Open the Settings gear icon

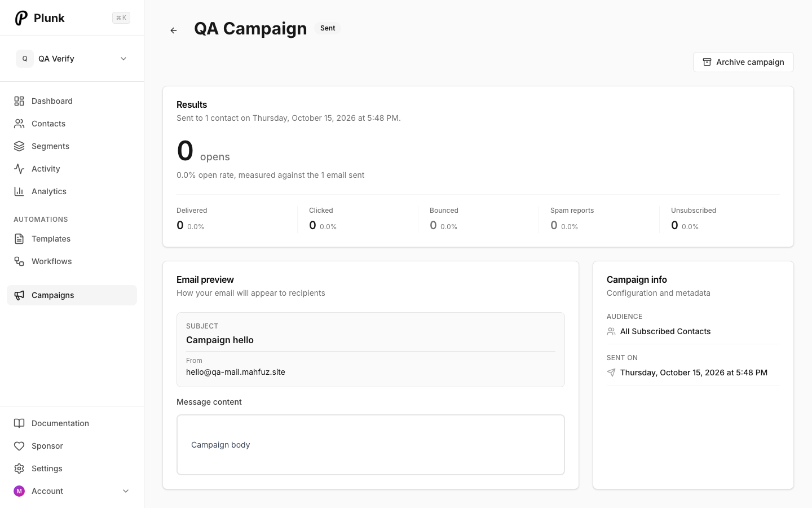click(19, 468)
